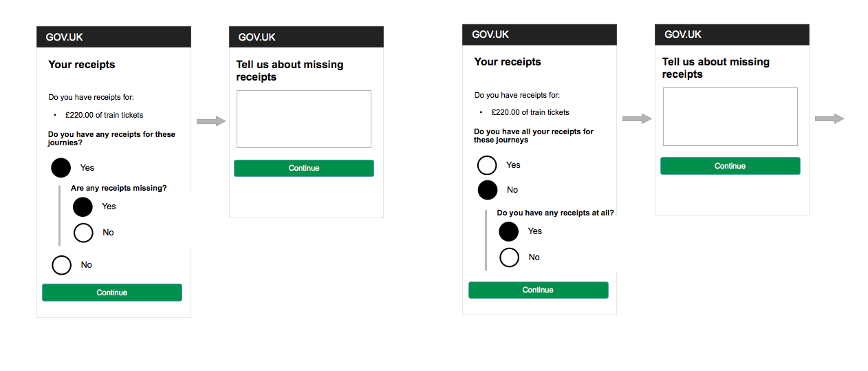Click the missing receipts text box in fourth screen
868x371 pixels.
point(730,116)
